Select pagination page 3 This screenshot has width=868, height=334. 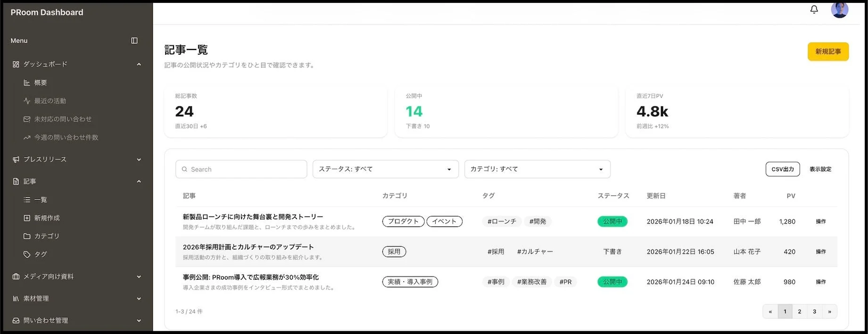tap(814, 311)
